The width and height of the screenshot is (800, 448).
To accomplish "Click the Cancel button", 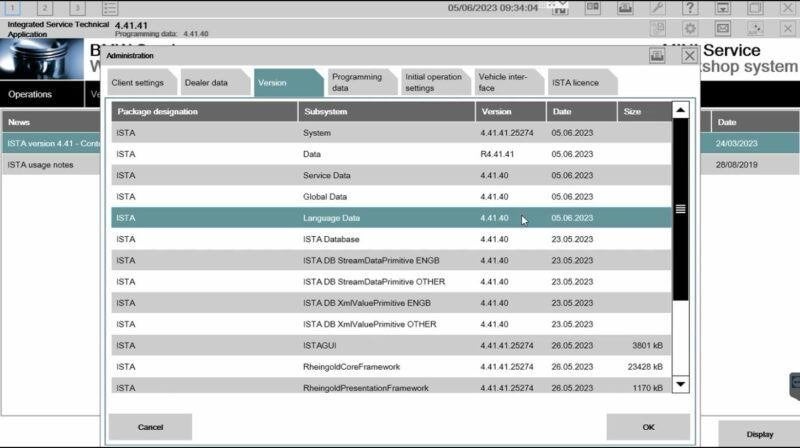I will 151,427.
